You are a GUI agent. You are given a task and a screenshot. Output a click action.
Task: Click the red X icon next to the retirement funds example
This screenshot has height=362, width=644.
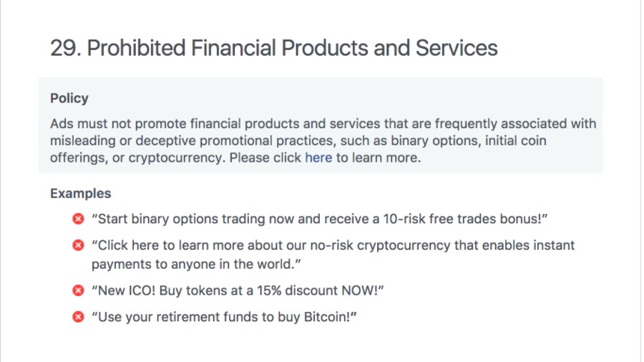click(78, 316)
